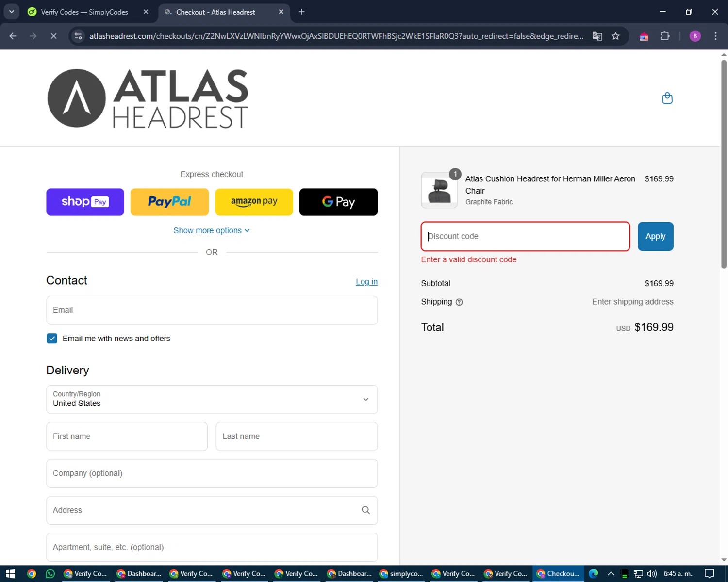The height and width of the screenshot is (582, 728).
Task: Open the Country/Region dropdown
Action: pyautogui.click(x=212, y=399)
